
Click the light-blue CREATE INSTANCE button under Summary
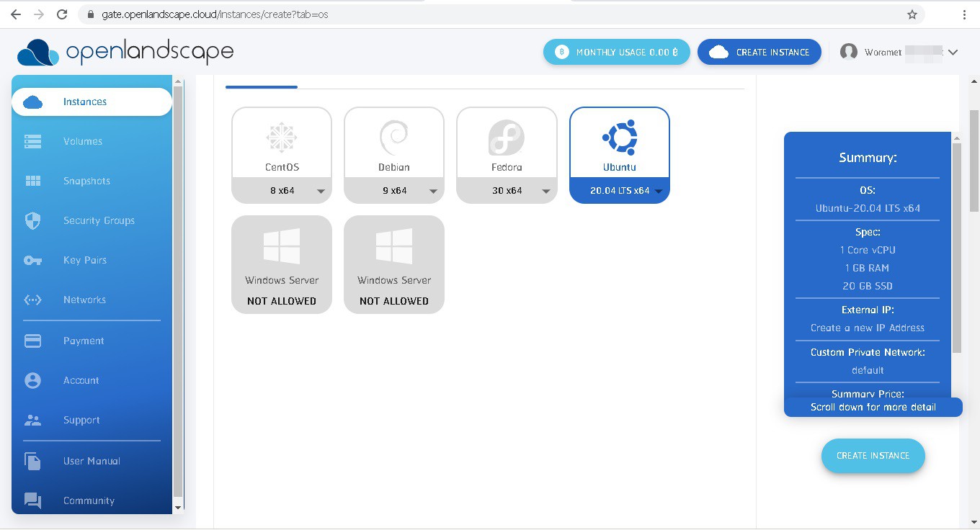(x=873, y=456)
